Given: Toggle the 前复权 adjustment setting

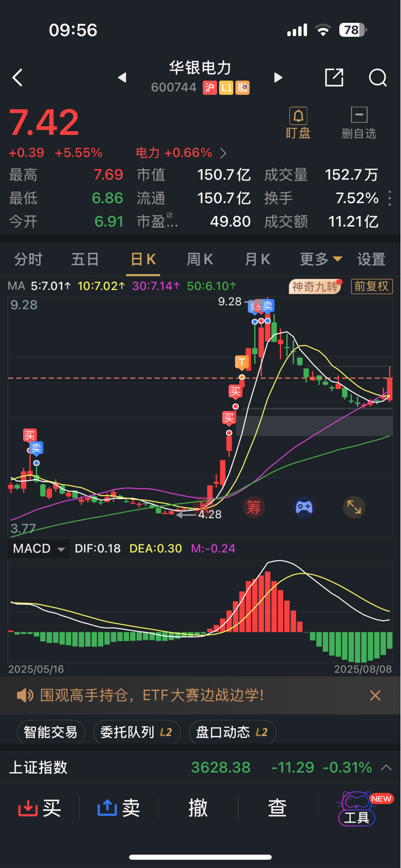Looking at the screenshot, I should click(372, 286).
